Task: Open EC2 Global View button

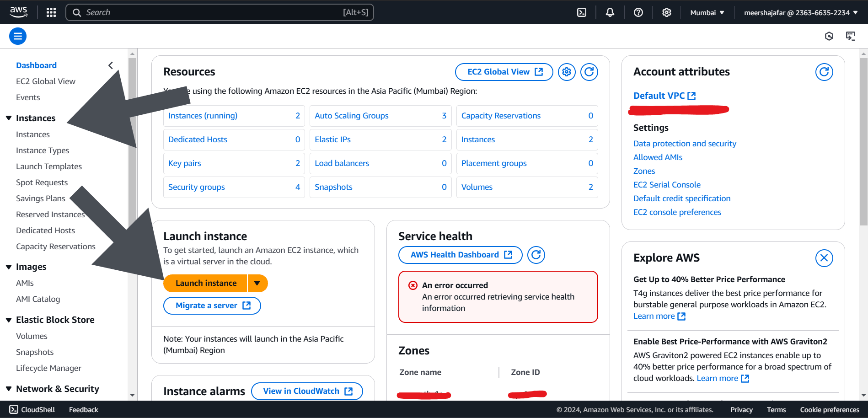Action: tap(504, 72)
